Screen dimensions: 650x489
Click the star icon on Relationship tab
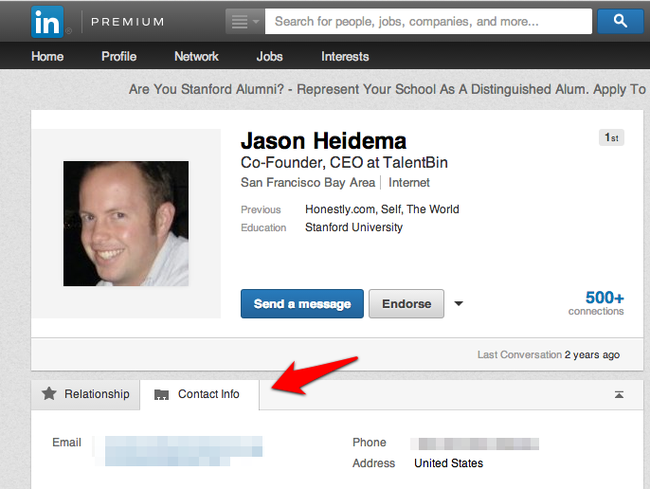click(x=49, y=394)
